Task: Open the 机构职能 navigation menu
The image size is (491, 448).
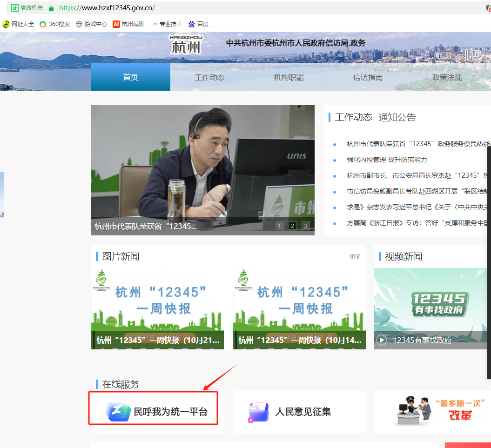Action: 289,77
